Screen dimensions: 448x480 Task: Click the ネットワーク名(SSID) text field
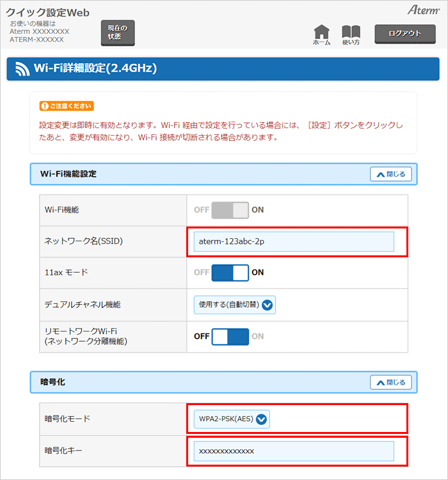coord(294,241)
